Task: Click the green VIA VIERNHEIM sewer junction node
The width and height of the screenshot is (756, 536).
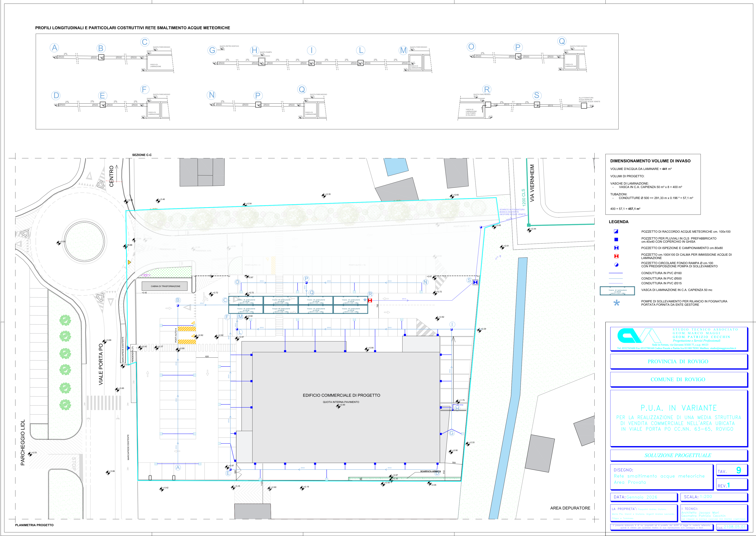Action: click(x=528, y=225)
